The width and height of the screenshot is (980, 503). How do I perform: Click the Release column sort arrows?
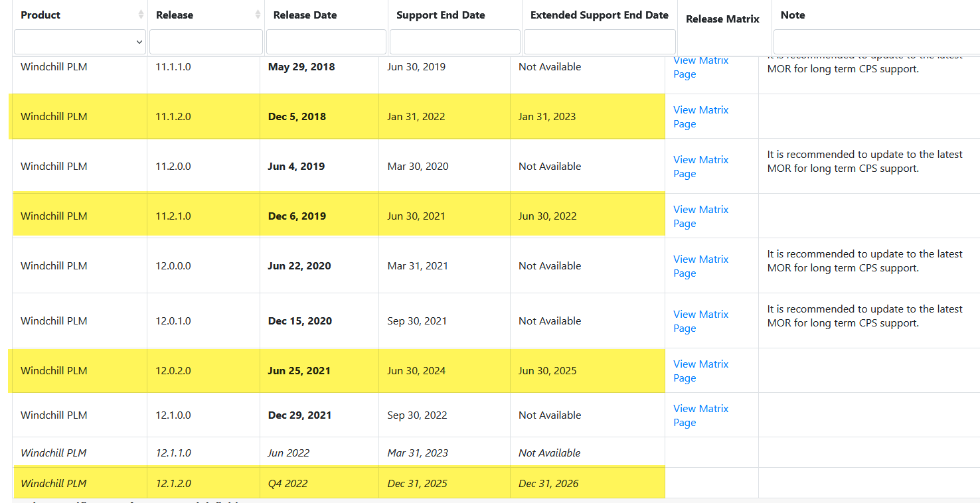point(258,15)
